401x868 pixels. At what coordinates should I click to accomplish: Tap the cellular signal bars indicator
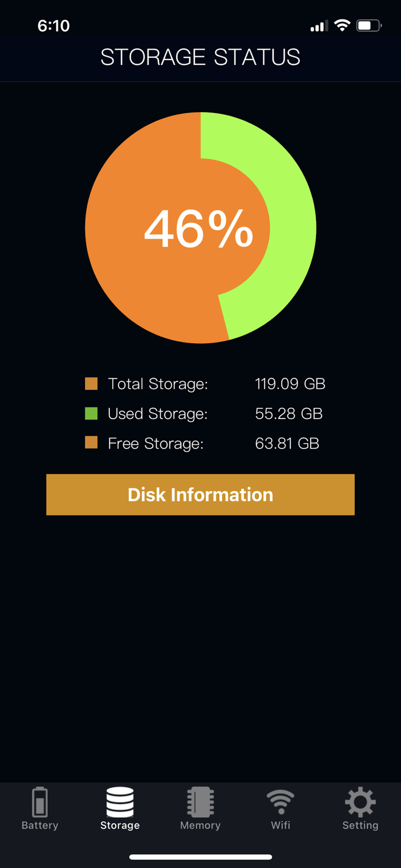tap(318, 25)
